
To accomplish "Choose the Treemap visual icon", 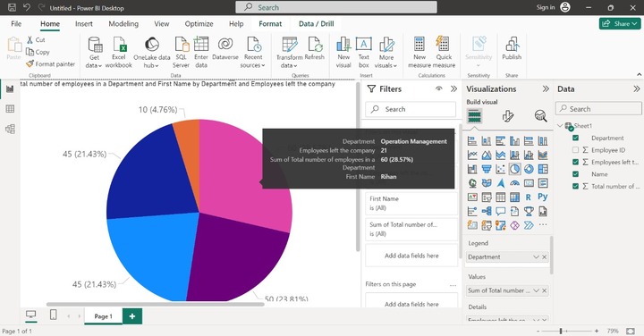I will 543,169.
